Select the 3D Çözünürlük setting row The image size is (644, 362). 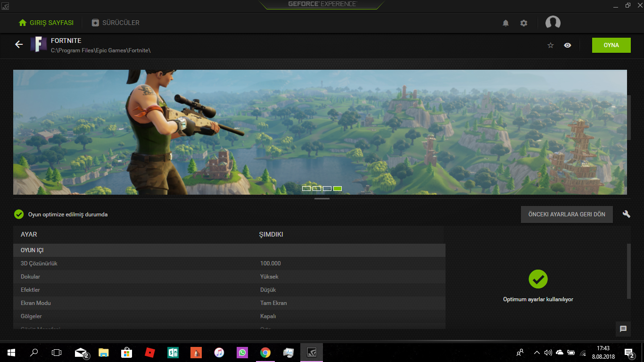[x=229, y=263]
